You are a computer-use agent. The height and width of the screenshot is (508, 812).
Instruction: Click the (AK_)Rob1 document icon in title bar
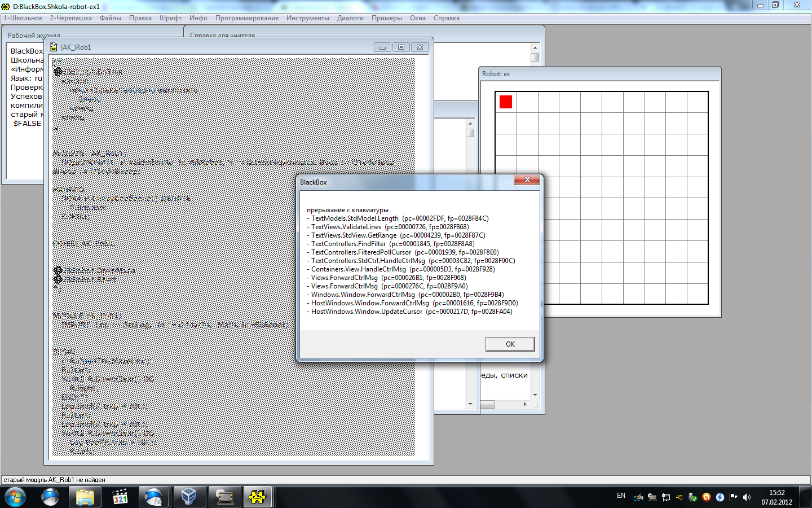tap(54, 47)
